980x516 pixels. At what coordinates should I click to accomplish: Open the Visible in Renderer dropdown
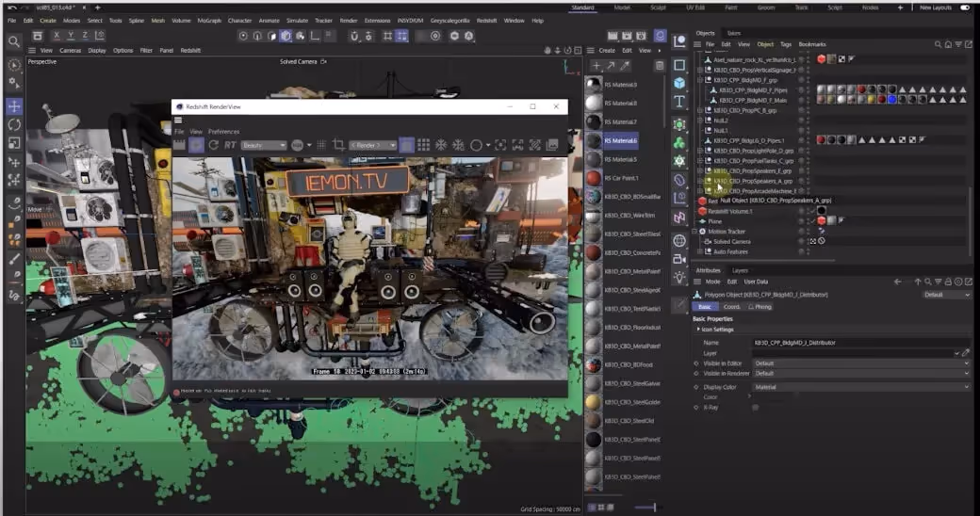[861, 374]
